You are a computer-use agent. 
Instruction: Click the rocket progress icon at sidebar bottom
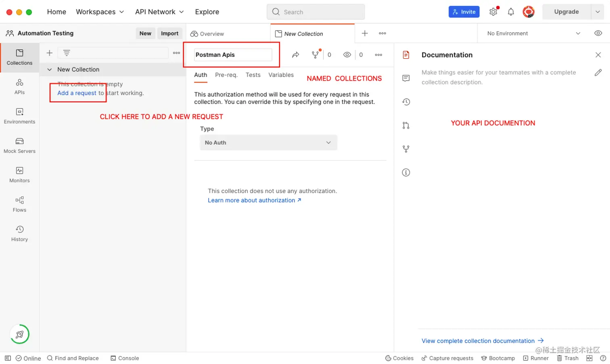pyautogui.click(x=19, y=334)
